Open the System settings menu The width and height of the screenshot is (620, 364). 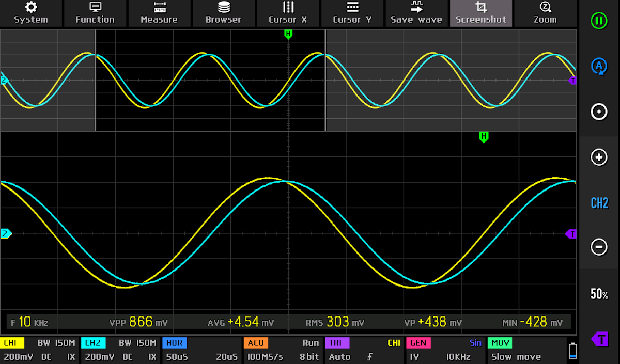(31, 13)
